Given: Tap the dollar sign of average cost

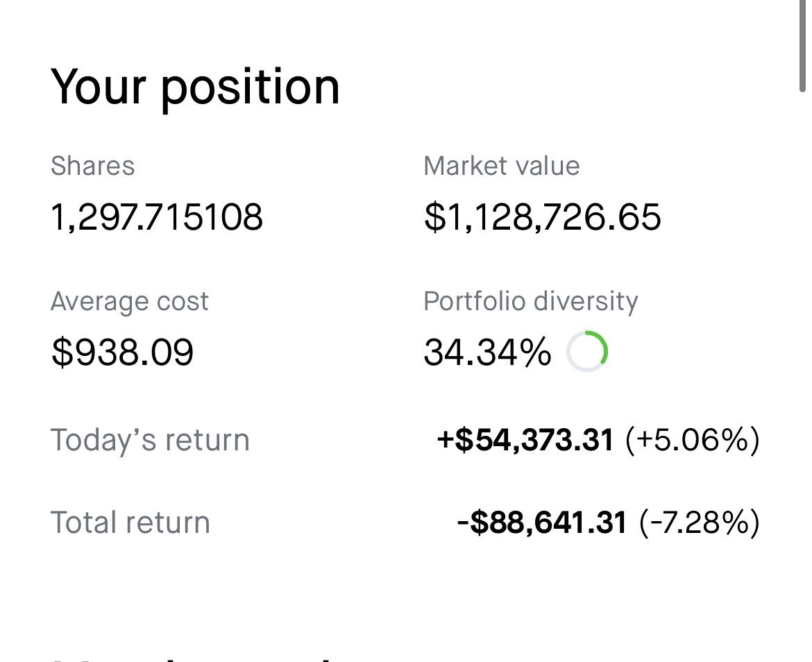Looking at the screenshot, I should [x=62, y=352].
